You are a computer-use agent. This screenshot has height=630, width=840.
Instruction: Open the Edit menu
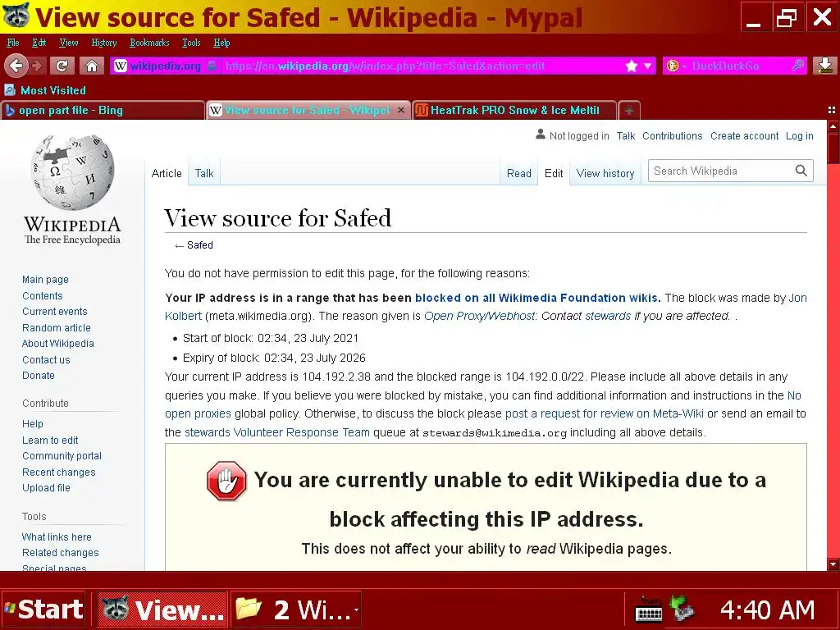[39, 43]
